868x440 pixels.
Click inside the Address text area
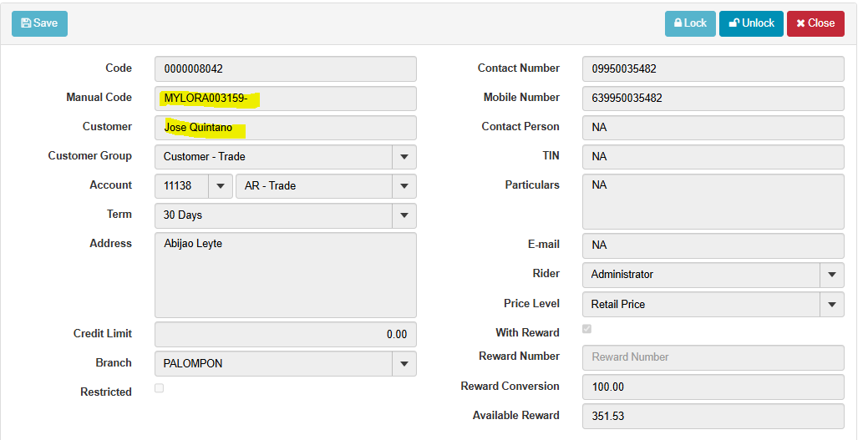tap(285, 276)
